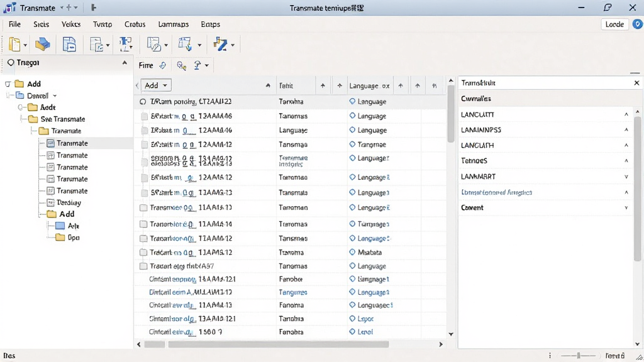The width and height of the screenshot is (644, 362).
Task: Tick the checkbox in the 11AMA14 row
Action: pyautogui.click(x=143, y=224)
